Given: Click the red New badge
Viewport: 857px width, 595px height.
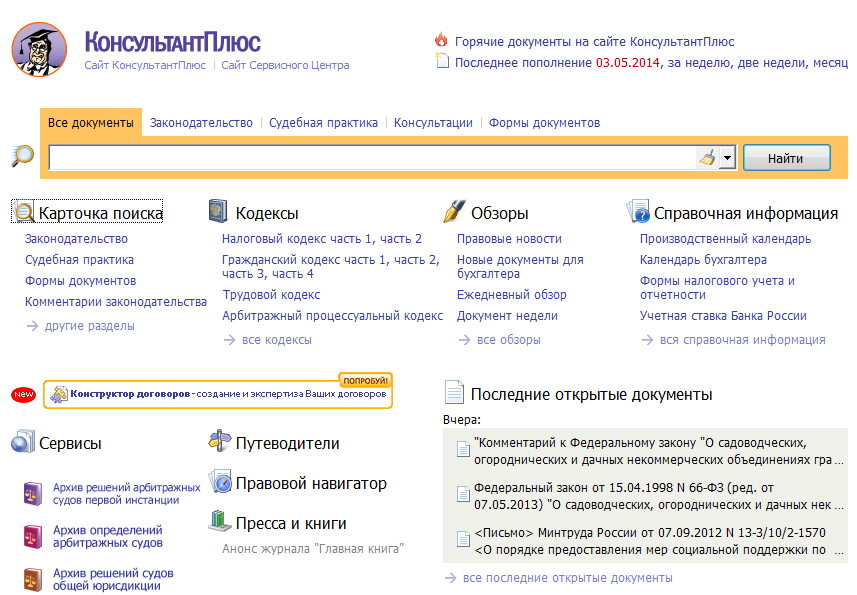Looking at the screenshot, I should click(x=24, y=394).
